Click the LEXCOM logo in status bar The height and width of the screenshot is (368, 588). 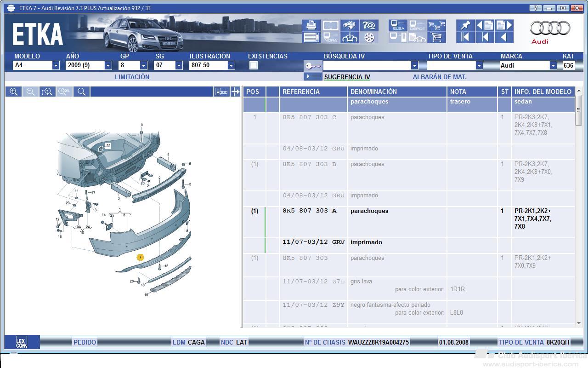(22, 342)
